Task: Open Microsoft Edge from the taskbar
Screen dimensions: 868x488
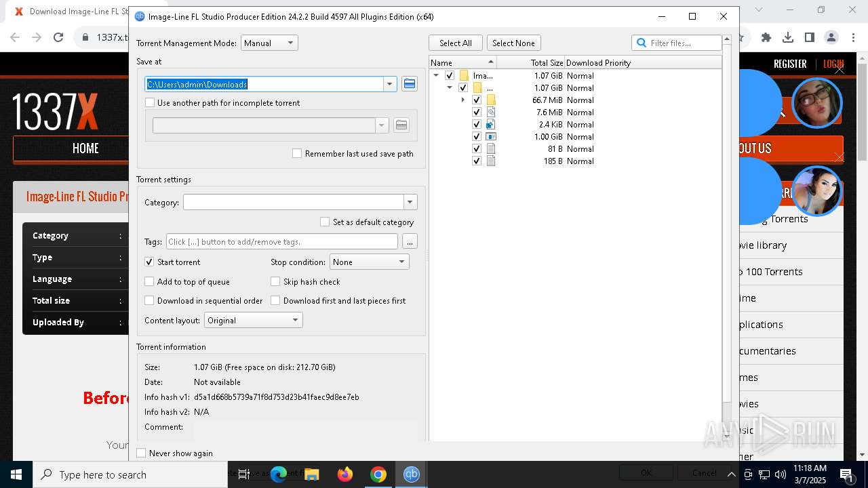Action: (x=279, y=474)
